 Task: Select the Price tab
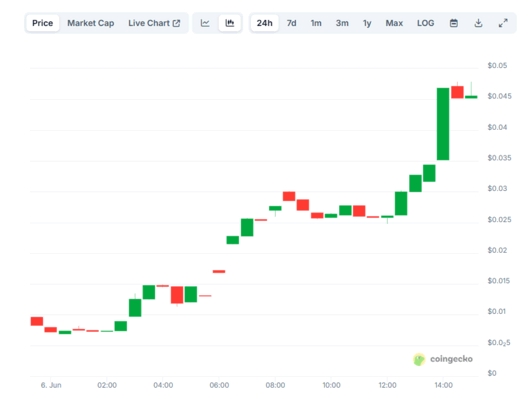(43, 23)
